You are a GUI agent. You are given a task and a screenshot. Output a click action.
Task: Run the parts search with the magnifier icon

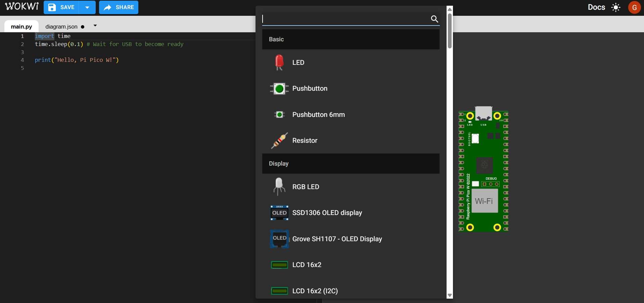coord(434,19)
